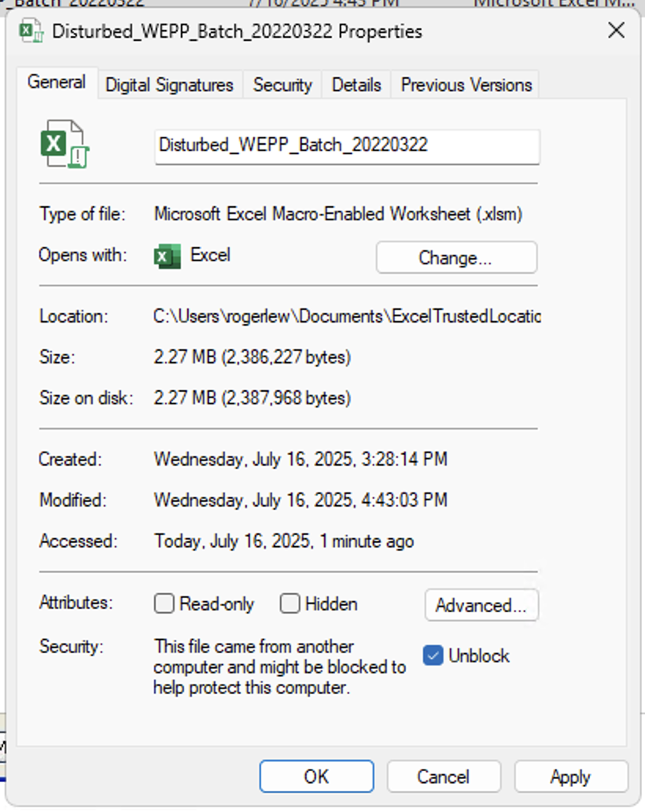Viewport: 645px width, 812px height.
Task: Enable the Read-only attribute checkbox
Action: [x=164, y=603]
